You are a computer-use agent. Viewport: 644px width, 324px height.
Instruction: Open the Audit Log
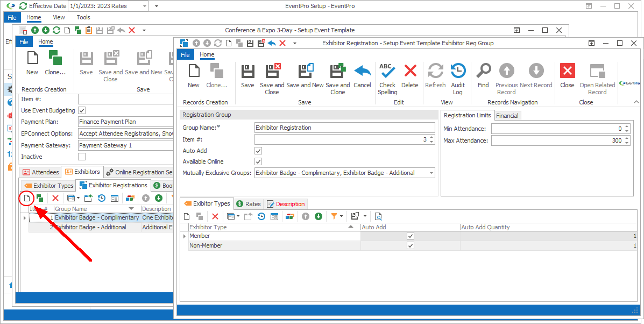tap(458, 79)
